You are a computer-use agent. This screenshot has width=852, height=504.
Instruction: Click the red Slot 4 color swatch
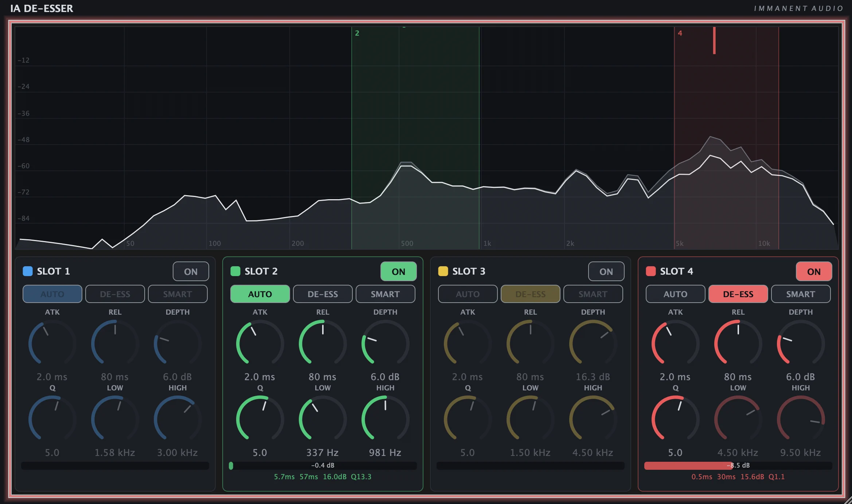(x=651, y=271)
